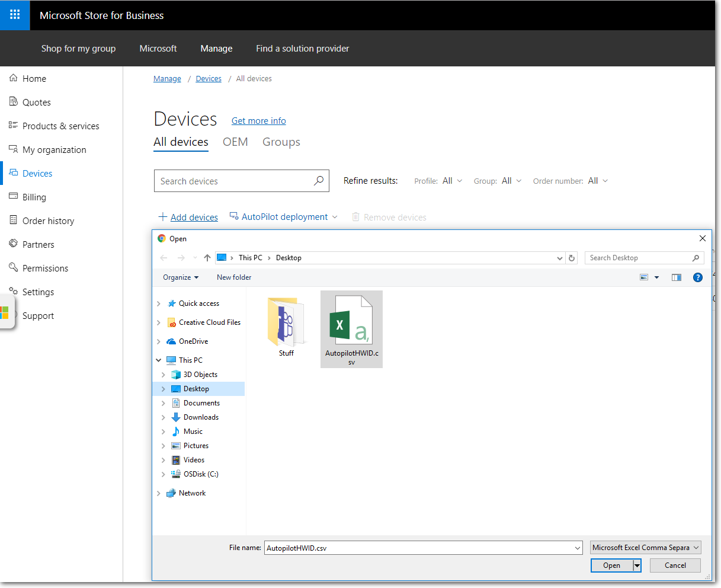Viewport: 721px width, 588px height.
Task: Open the file dialog help icon
Action: point(698,277)
